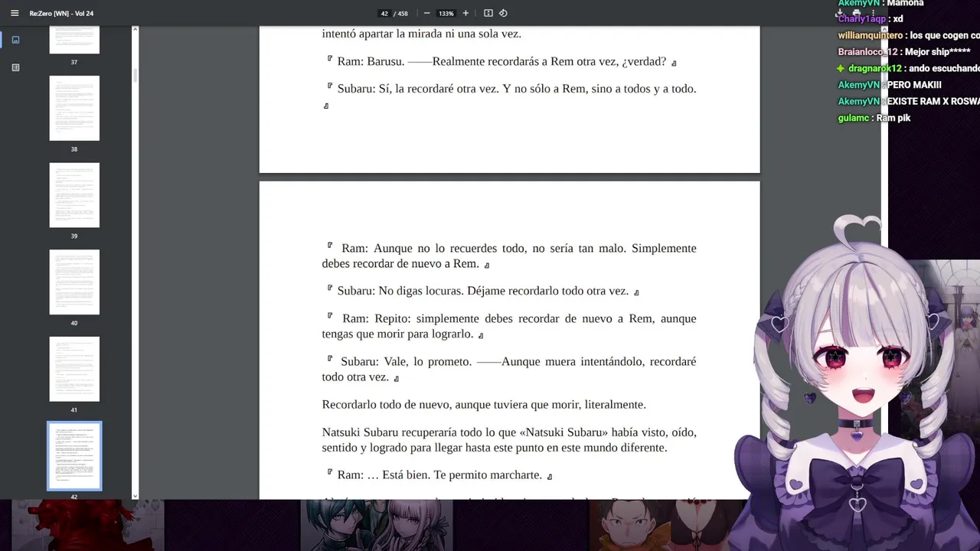Viewport: 980px width, 551px height.
Task: Click the chat message from Charly1aqp
Action: pyautogui.click(x=871, y=19)
